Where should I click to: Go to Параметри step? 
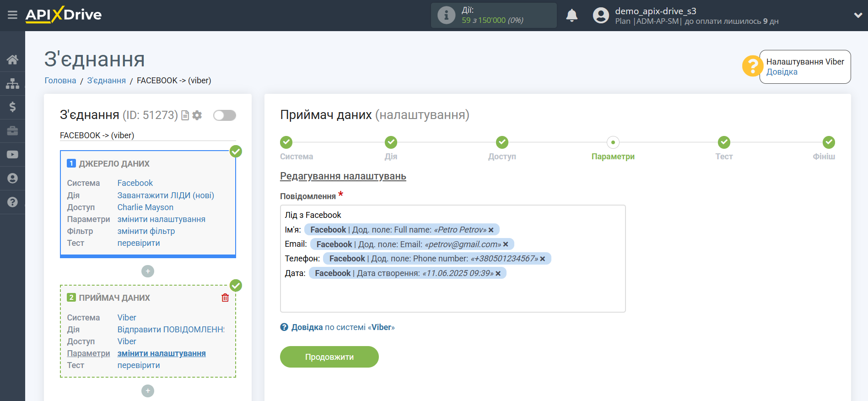click(613, 142)
